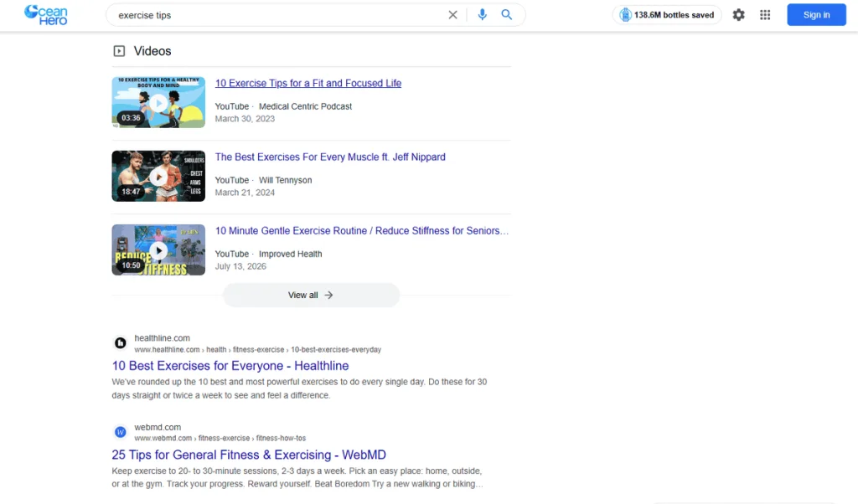The width and height of the screenshot is (858, 504).
Task: Click the Healthline favicon icon
Action: pyautogui.click(x=121, y=342)
